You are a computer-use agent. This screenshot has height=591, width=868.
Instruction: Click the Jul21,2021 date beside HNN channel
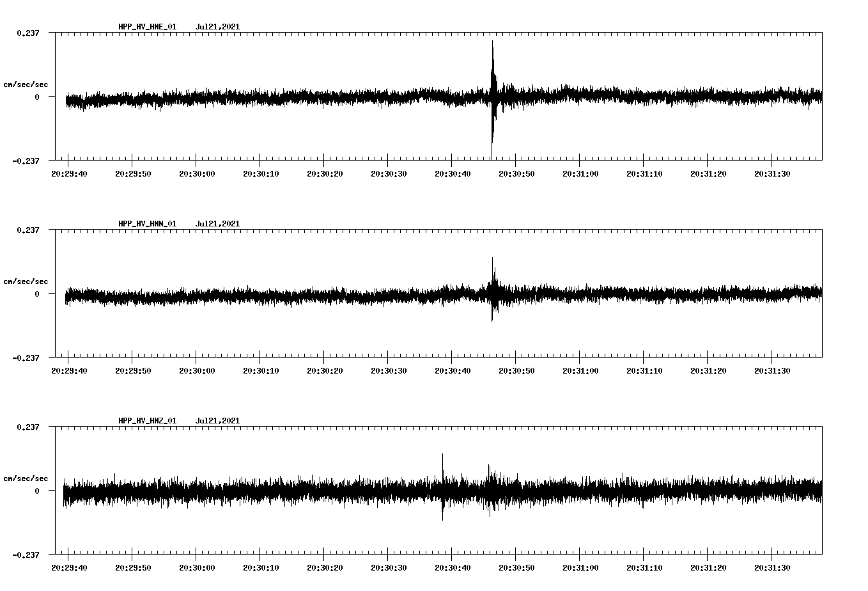(x=218, y=224)
